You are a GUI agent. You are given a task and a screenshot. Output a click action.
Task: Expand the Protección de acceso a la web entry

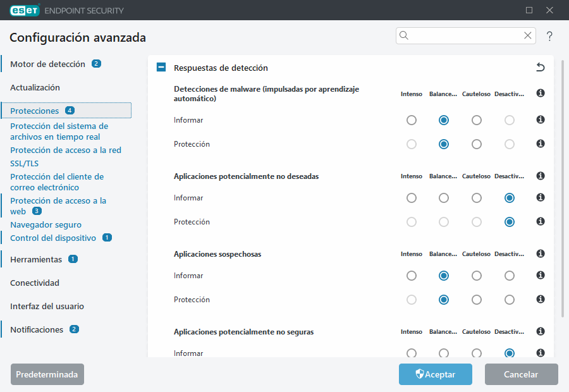click(x=58, y=205)
